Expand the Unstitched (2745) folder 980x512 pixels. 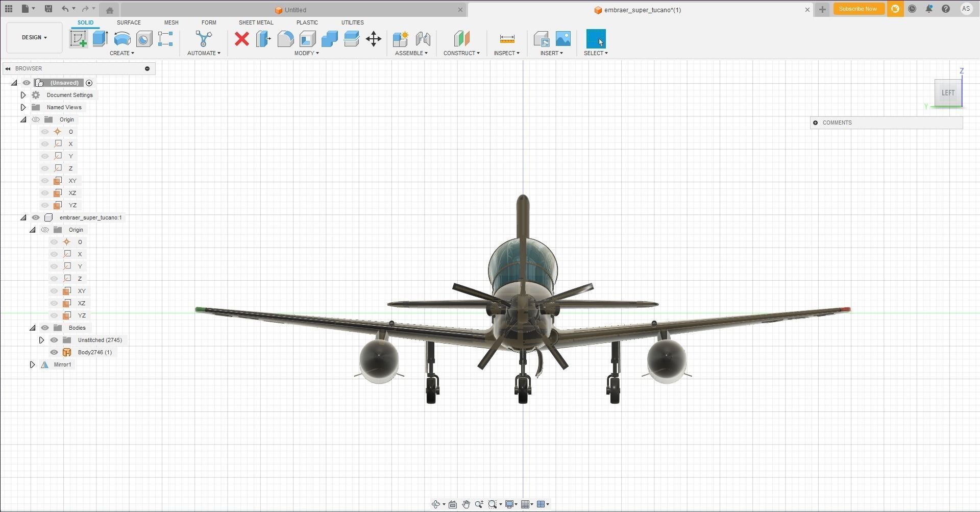[x=41, y=340]
